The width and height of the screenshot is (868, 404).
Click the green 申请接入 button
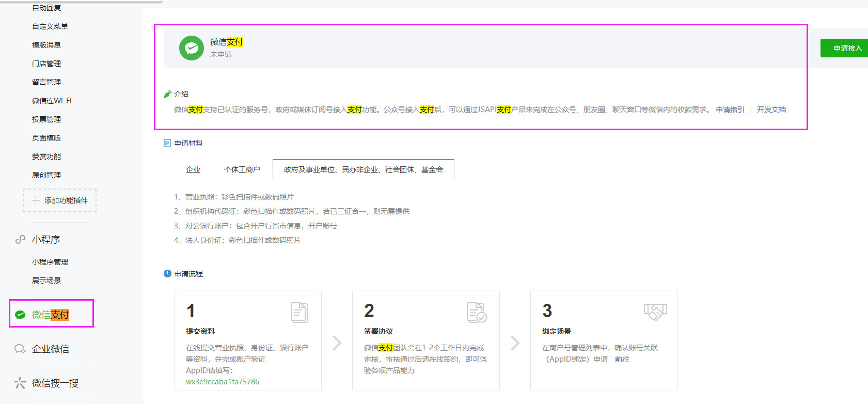(844, 48)
